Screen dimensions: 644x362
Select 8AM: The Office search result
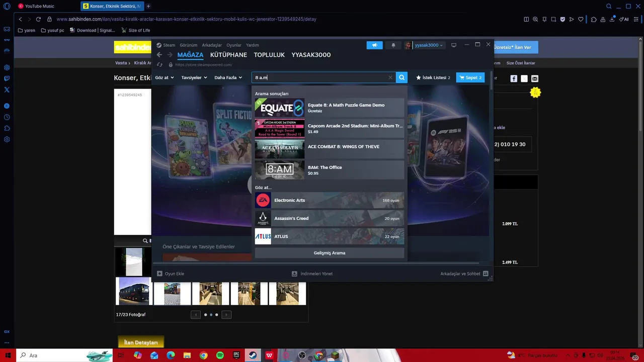pyautogui.click(x=330, y=170)
